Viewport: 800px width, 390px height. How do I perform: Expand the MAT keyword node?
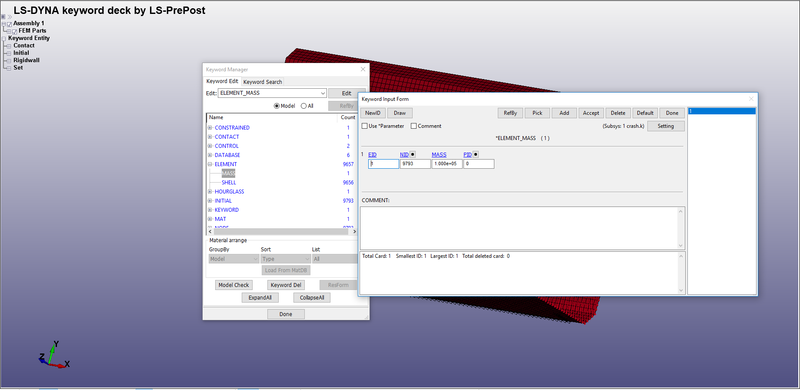click(x=210, y=219)
